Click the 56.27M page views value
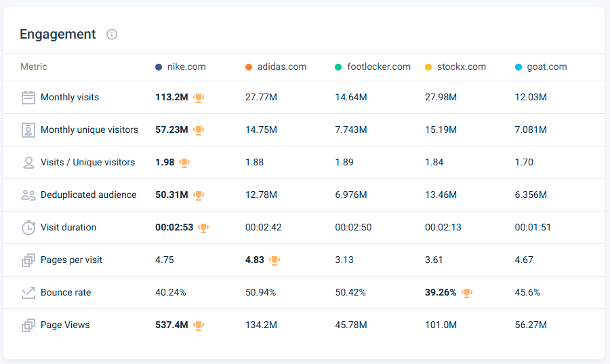The image size is (610, 364). [x=531, y=325]
